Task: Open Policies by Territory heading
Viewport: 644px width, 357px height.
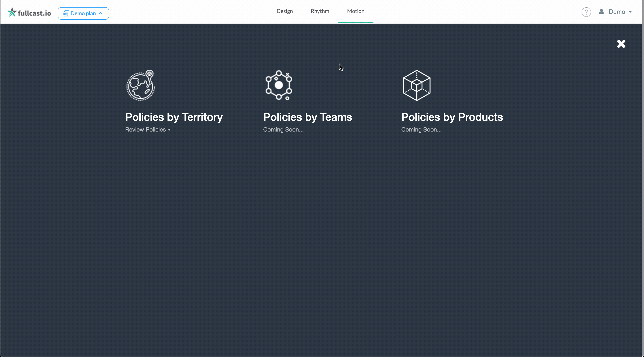Action: pos(174,117)
